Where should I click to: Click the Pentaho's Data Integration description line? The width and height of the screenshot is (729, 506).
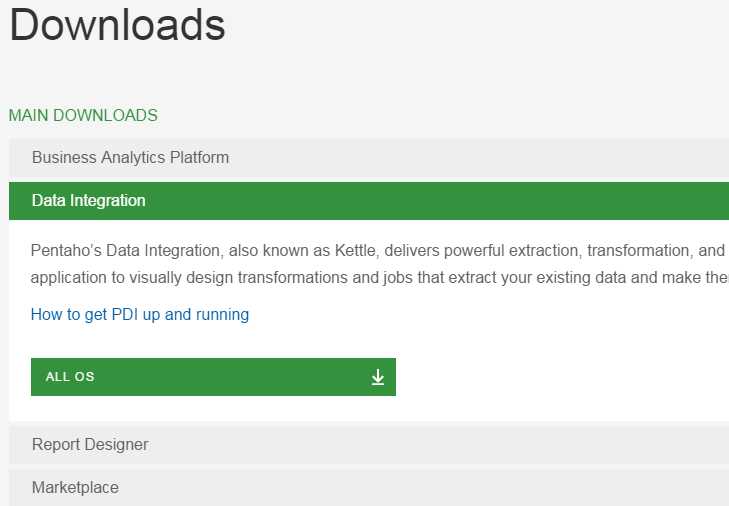[x=379, y=251]
